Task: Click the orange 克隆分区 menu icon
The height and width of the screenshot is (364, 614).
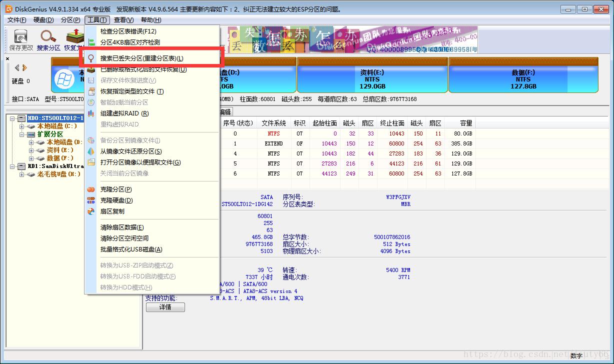Action: [91, 189]
